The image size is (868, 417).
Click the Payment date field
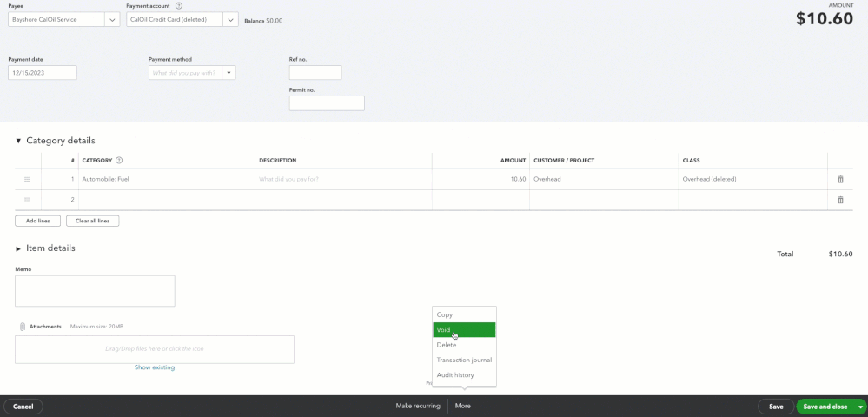click(42, 73)
